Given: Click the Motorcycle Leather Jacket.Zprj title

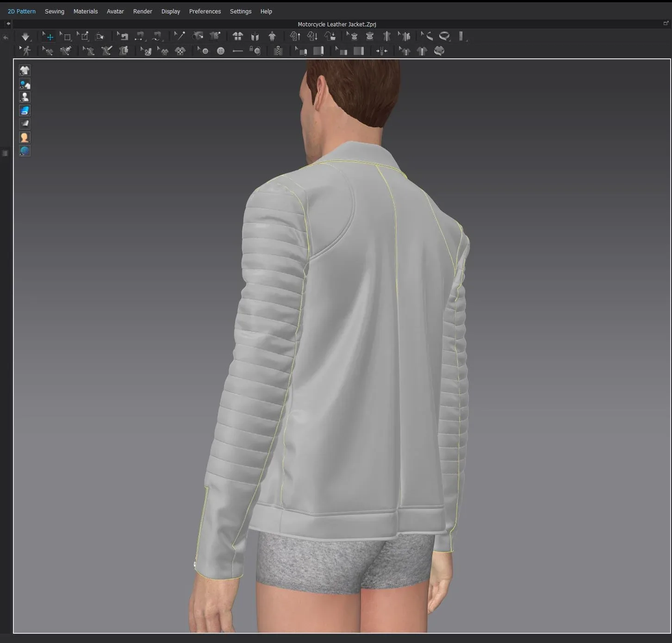Looking at the screenshot, I should pos(336,24).
